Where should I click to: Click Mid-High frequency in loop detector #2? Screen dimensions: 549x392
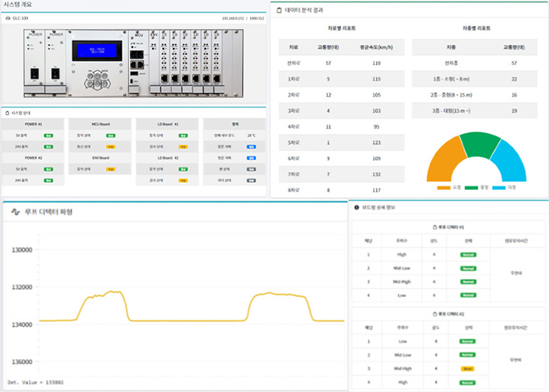click(x=403, y=369)
